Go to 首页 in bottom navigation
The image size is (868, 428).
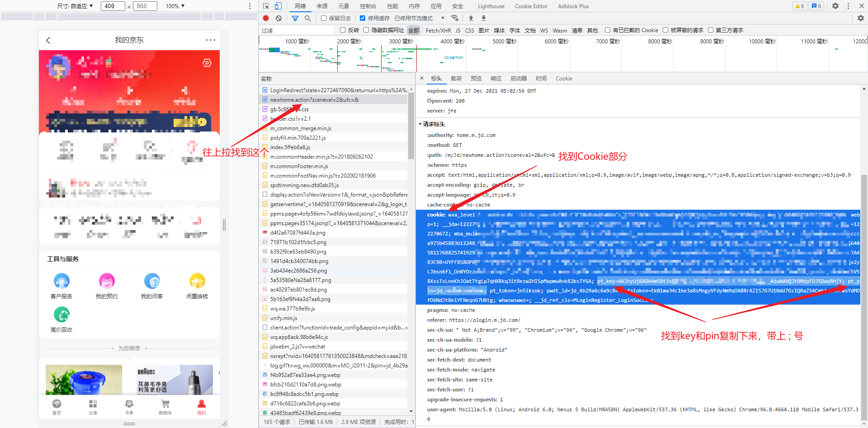tap(57, 407)
